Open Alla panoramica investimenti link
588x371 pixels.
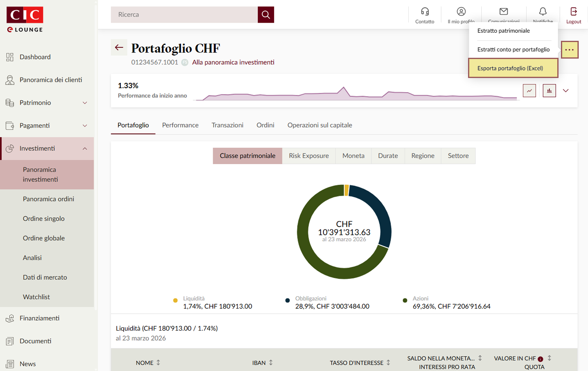click(x=233, y=62)
